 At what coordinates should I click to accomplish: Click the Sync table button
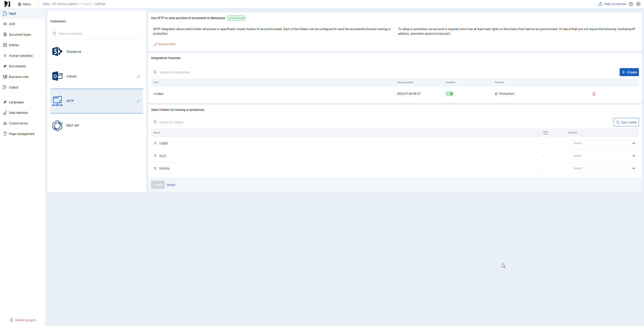(626, 122)
